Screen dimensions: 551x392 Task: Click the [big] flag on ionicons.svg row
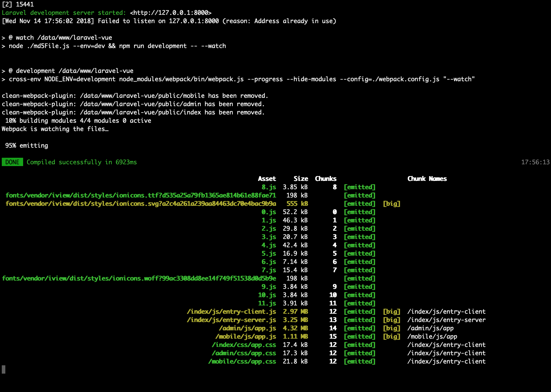pyautogui.click(x=391, y=204)
